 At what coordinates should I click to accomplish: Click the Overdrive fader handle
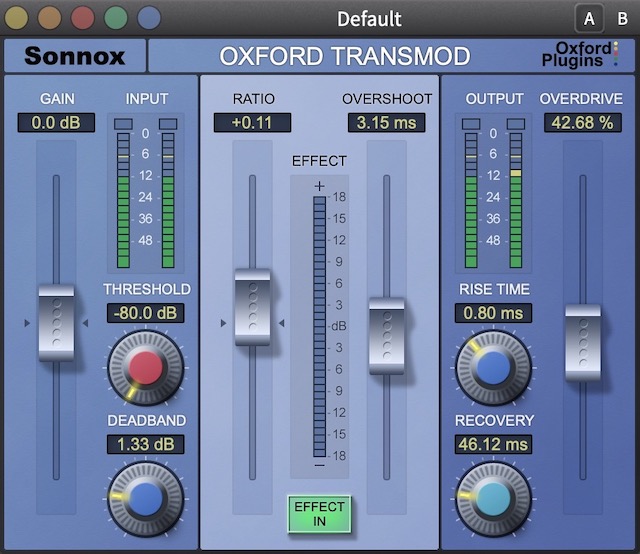coord(582,343)
